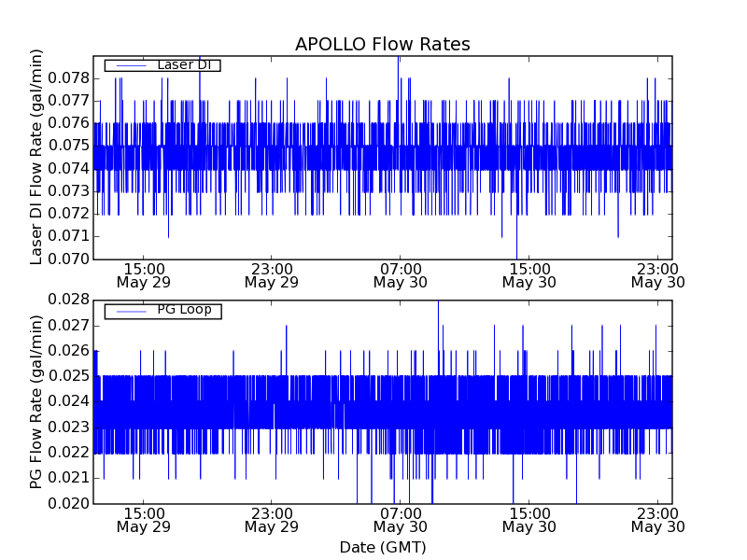Screen dimensions: 747x560
Task: Click the blue line sample in PG Loop legend
Action: click(129, 311)
